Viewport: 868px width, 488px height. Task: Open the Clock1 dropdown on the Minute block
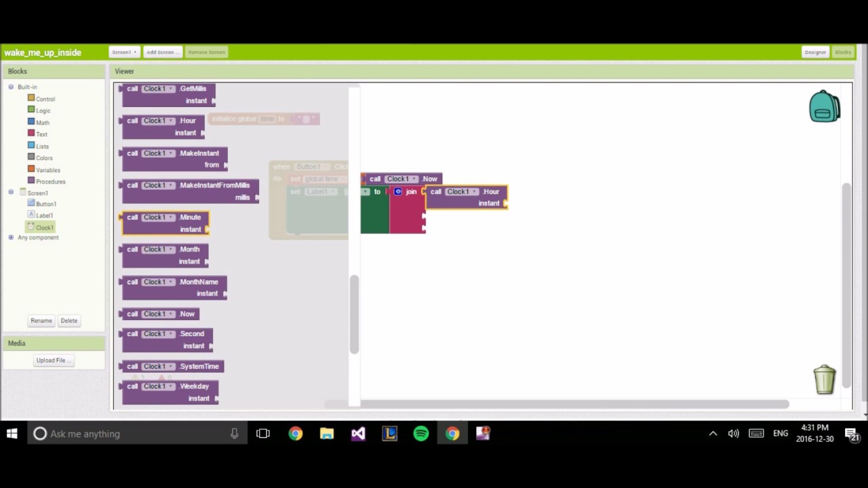159,218
